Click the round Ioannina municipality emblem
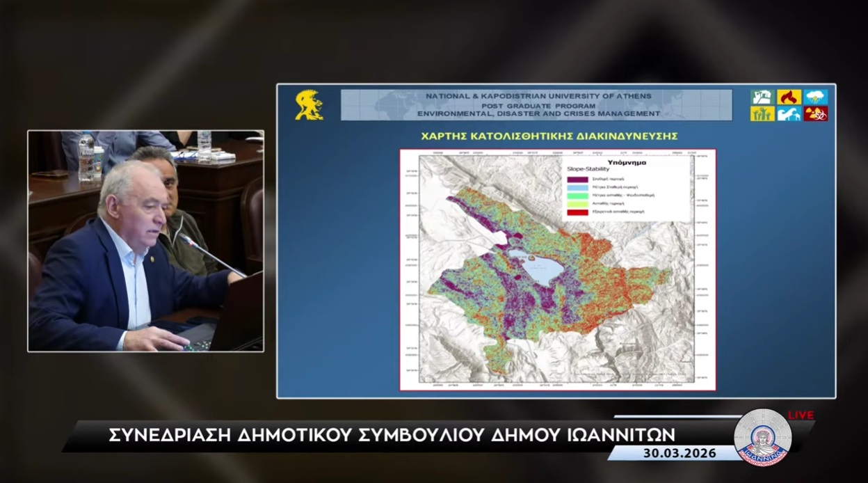This screenshot has width=868, height=483. pos(762,437)
